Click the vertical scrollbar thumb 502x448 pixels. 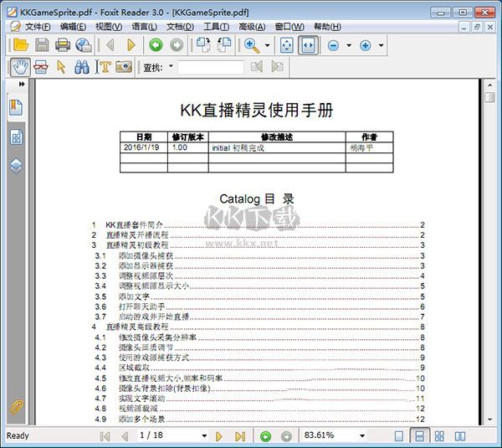[x=489, y=97]
